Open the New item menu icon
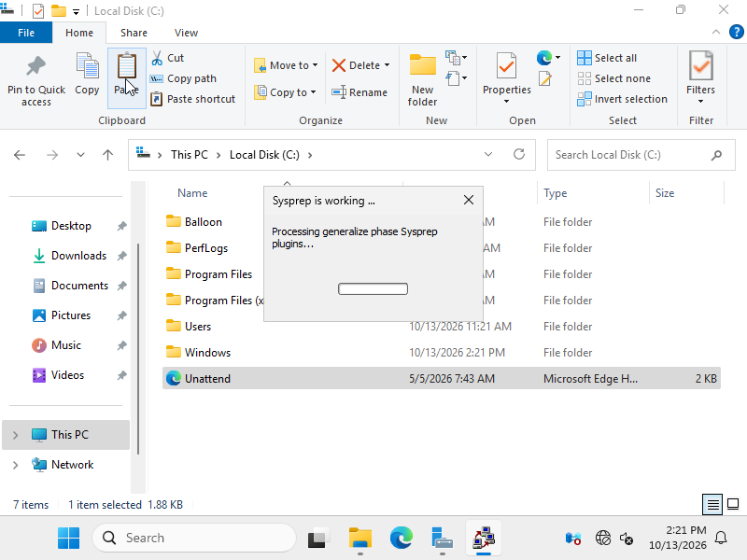This screenshot has width=747, height=560. (x=456, y=58)
